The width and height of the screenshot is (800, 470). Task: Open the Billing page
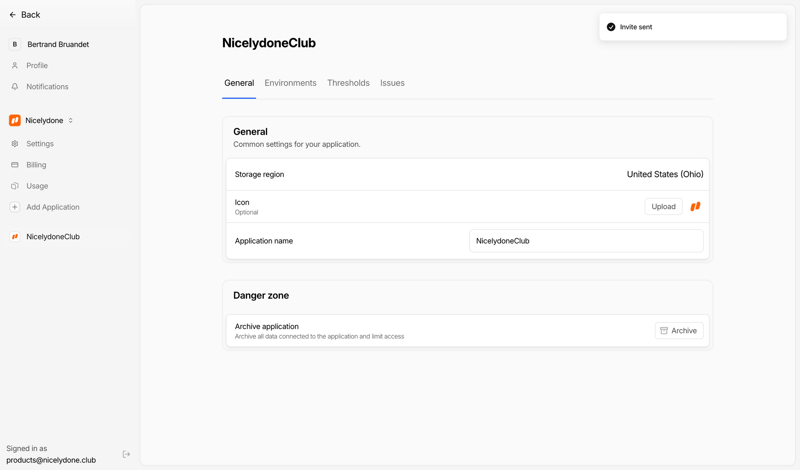(x=36, y=165)
